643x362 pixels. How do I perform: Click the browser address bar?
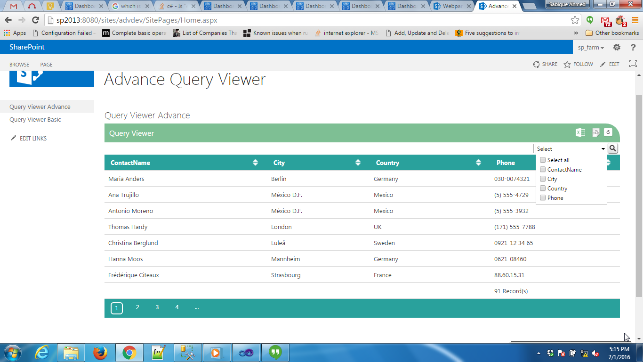click(308, 20)
